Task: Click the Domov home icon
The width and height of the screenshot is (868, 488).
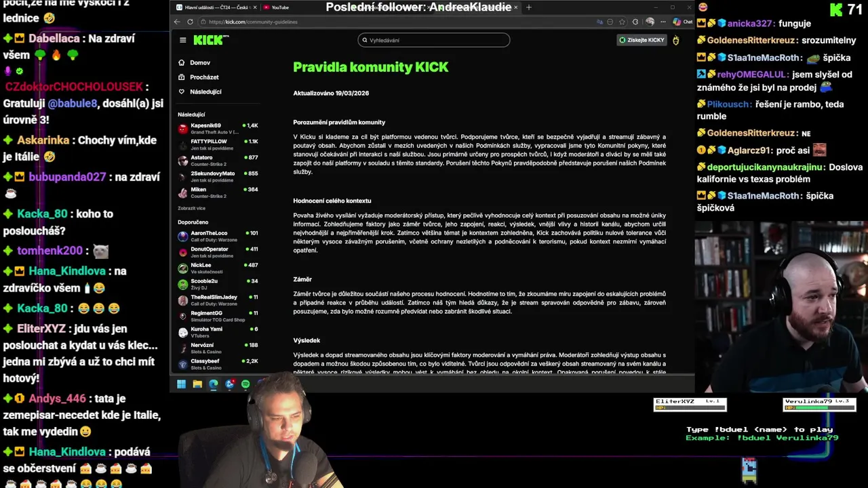Action: (x=181, y=62)
